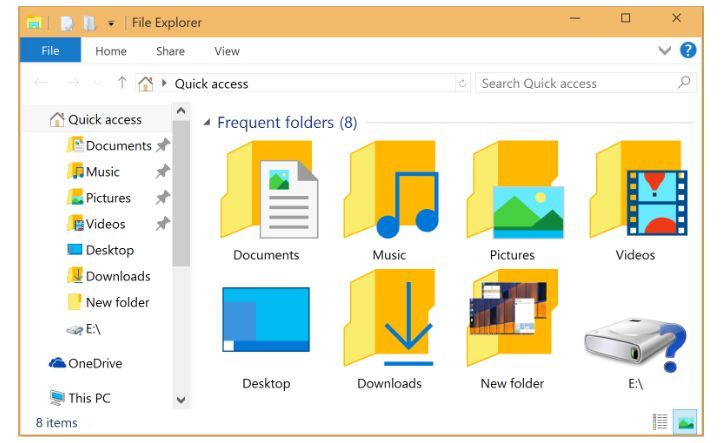Image resolution: width=724 pixels, height=443 pixels.
Task: Go back with the Back arrow
Action: [41, 83]
